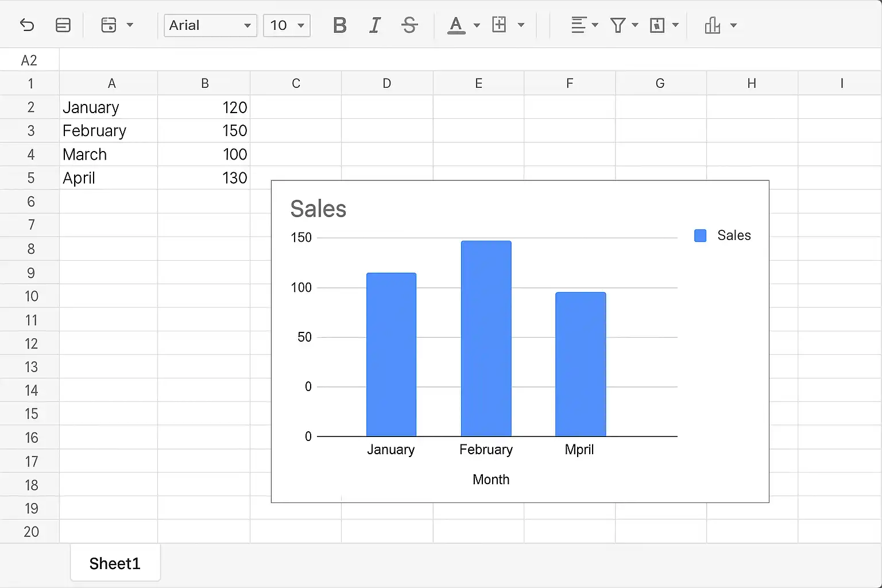
Task: Select row 6 header
Action: coord(29,202)
